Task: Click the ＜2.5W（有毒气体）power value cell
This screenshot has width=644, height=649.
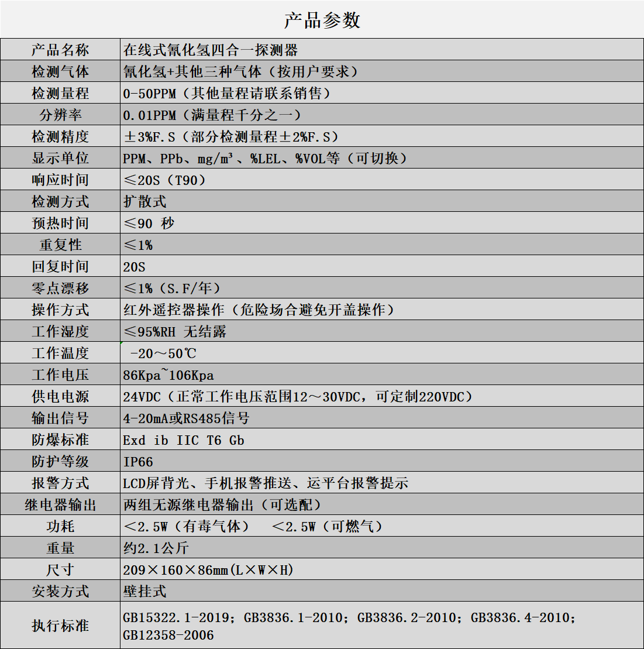Action: [382, 526]
